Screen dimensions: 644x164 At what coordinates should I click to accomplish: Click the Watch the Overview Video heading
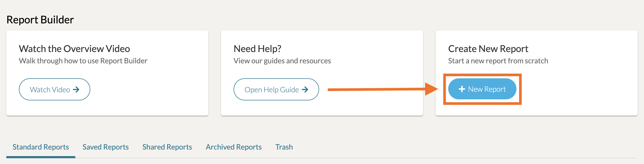(74, 49)
